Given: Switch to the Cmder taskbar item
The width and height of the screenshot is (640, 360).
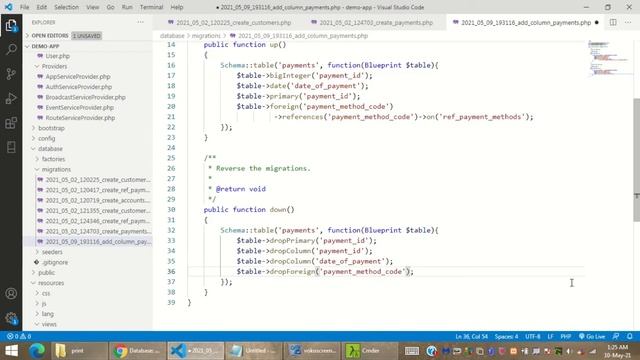Looking at the screenshot, I should (x=370, y=351).
